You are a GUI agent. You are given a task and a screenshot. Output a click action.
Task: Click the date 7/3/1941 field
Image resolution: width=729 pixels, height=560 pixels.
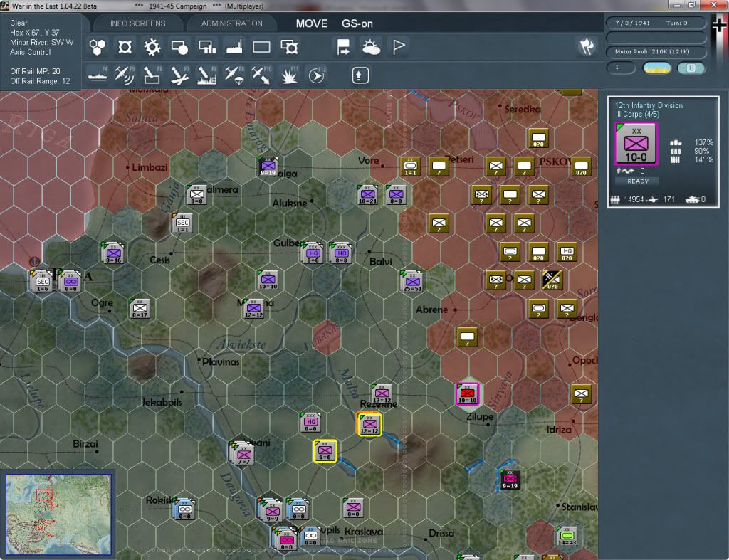coord(632,23)
